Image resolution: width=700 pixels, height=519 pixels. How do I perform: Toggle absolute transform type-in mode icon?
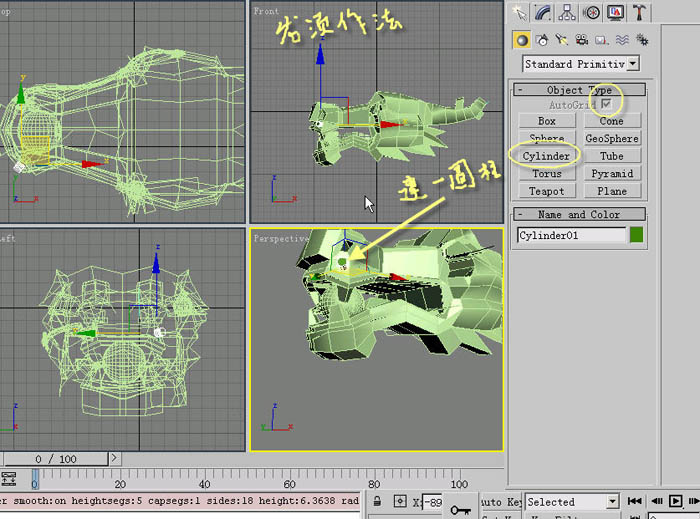[400, 501]
